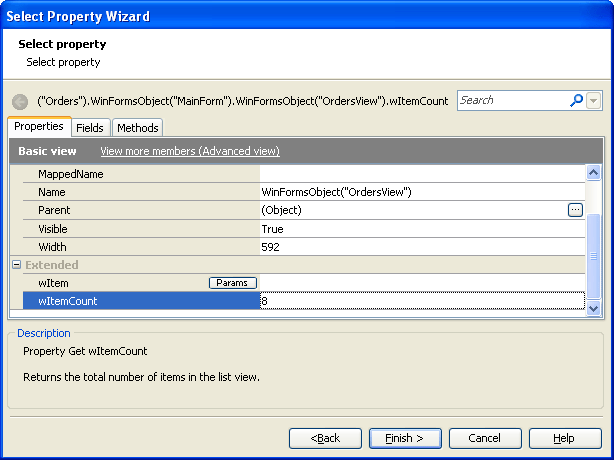The image size is (614, 460).
Task: Click the search magnifier icon
Action: tap(576, 101)
